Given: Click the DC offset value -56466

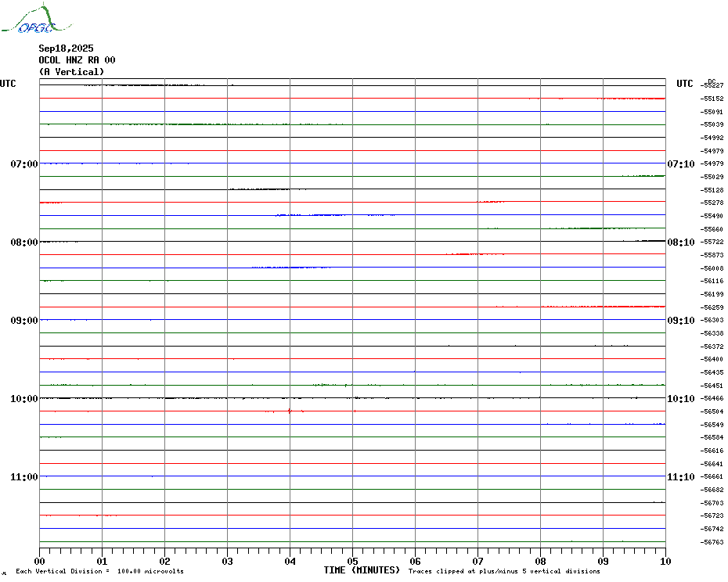Looking at the screenshot, I should point(712,399).
